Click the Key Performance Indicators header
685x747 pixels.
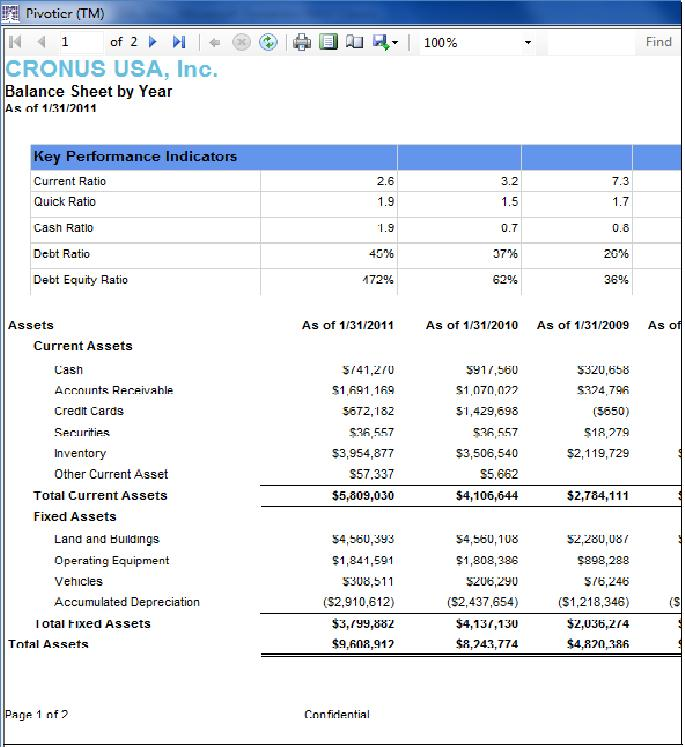coord(135,156)
